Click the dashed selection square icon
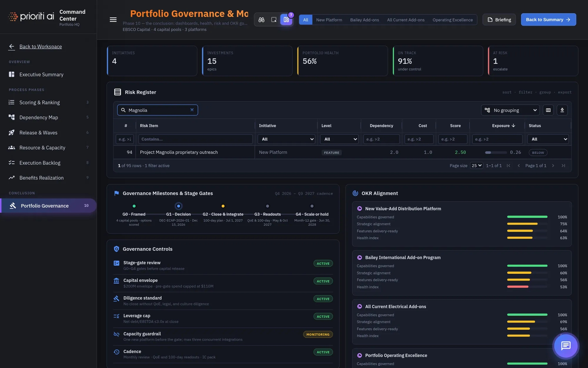The width and height of the screenshot is (588, 368). tap(274, 20)
